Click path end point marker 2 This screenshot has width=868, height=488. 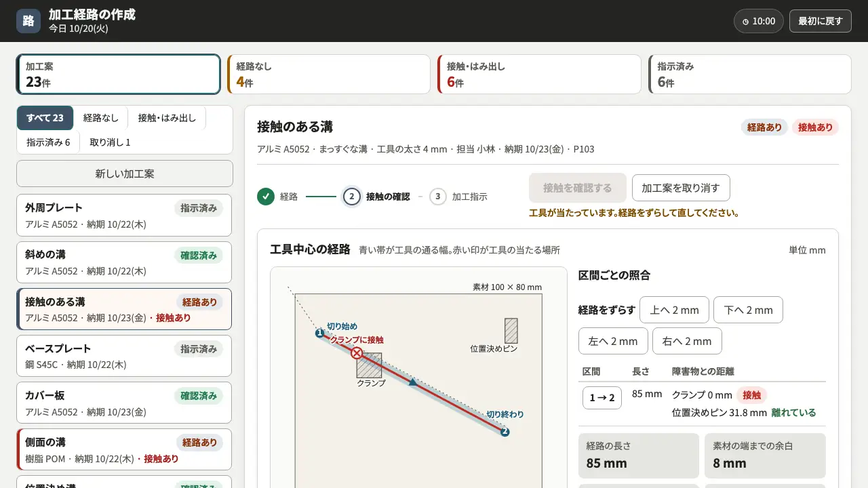click(505, 431)
